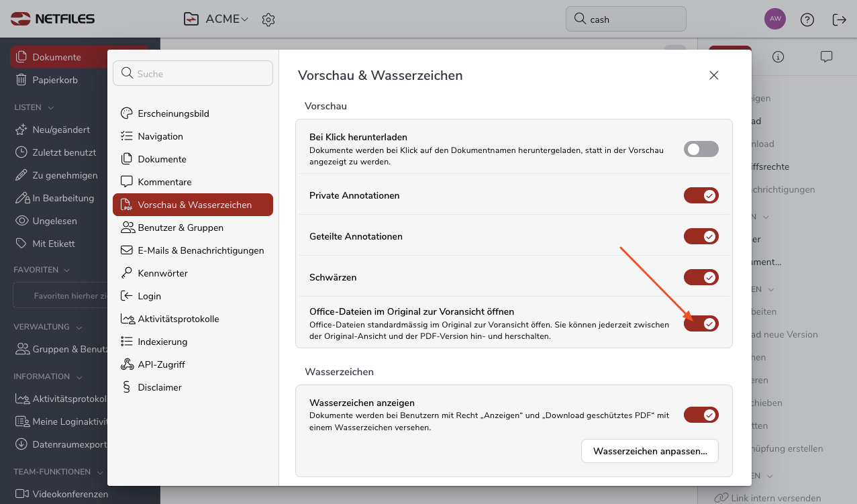Viewport: 857px width, 504px height.
Task: Click the logout icon in top bar
Action: click(839, 19)
